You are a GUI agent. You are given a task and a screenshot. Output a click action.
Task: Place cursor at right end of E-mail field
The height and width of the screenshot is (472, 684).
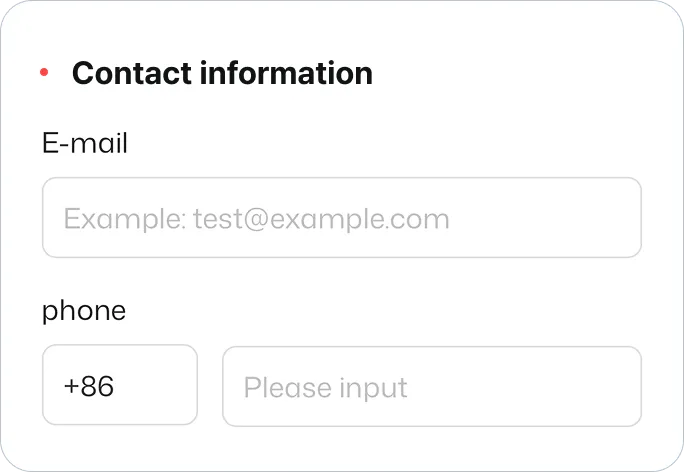620,218
